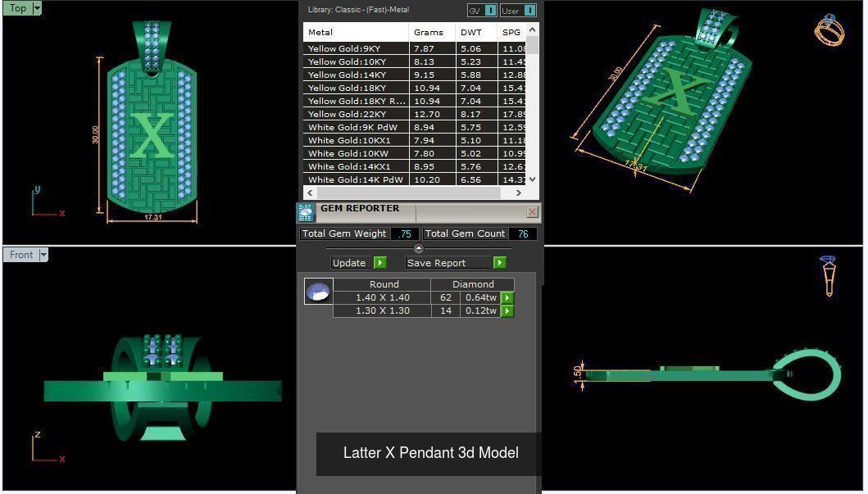Click the Total Gem Count label
The image size is (868, 494).
(465, 233)
